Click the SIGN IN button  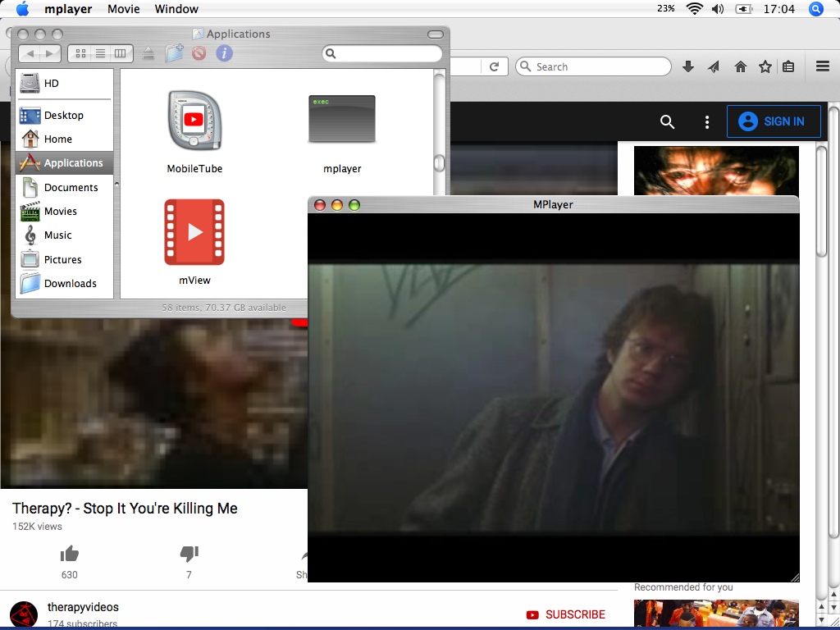(773, 121)
